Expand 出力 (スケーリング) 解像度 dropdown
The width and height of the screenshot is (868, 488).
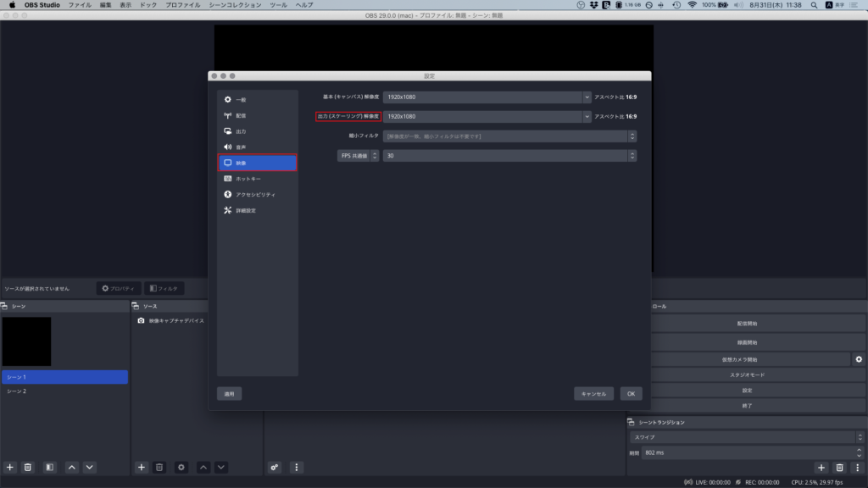(x=587, y=116)
